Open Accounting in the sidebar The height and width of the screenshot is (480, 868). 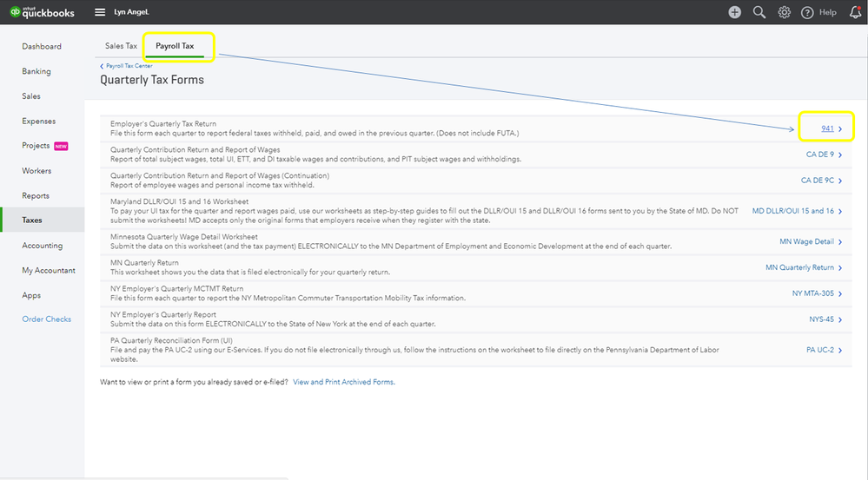(42, 246)
